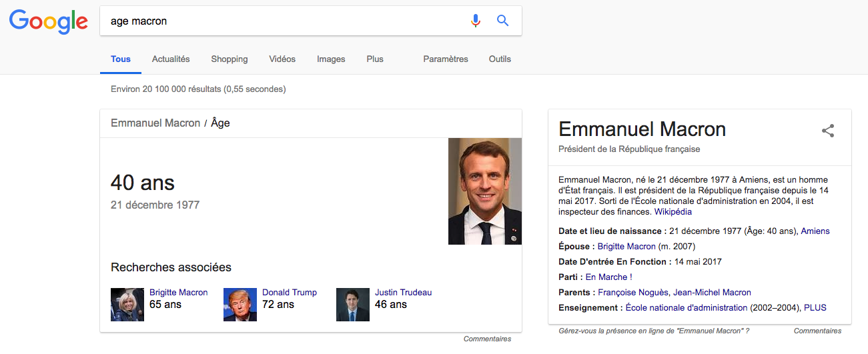Viewport: 868px width, 354px height.
Task: Follow the Wikipédia link
Action: click(673, 212)
